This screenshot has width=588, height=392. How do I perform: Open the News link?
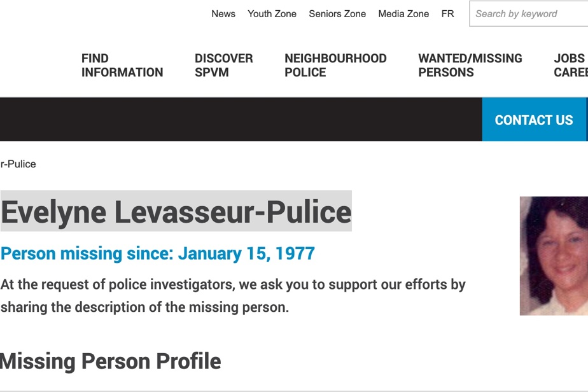tap(223, 14)
